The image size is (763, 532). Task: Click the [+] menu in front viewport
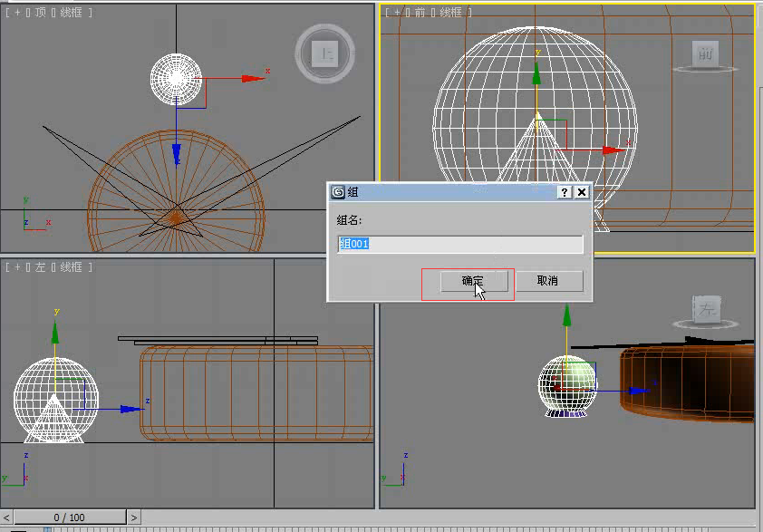(397, 13)
